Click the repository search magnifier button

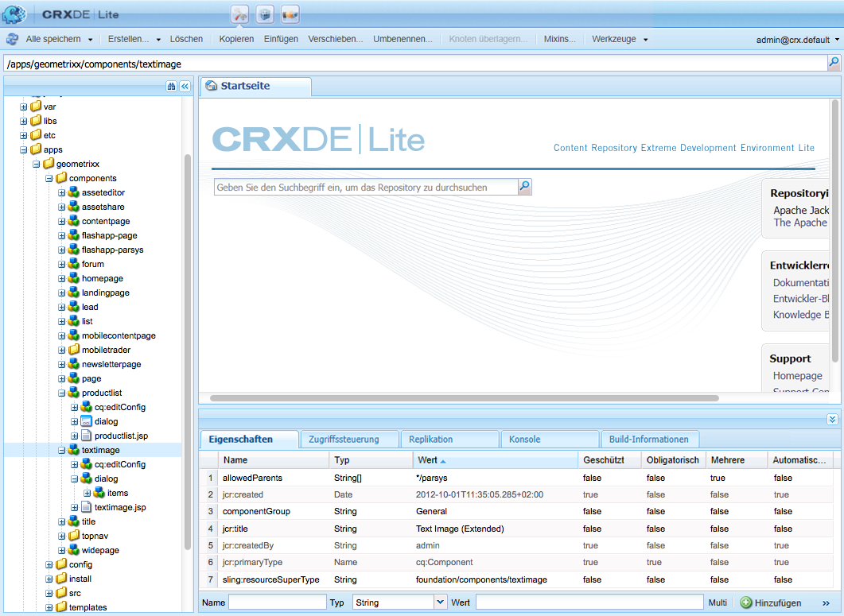pyautogui.click(x=524, y=187)
